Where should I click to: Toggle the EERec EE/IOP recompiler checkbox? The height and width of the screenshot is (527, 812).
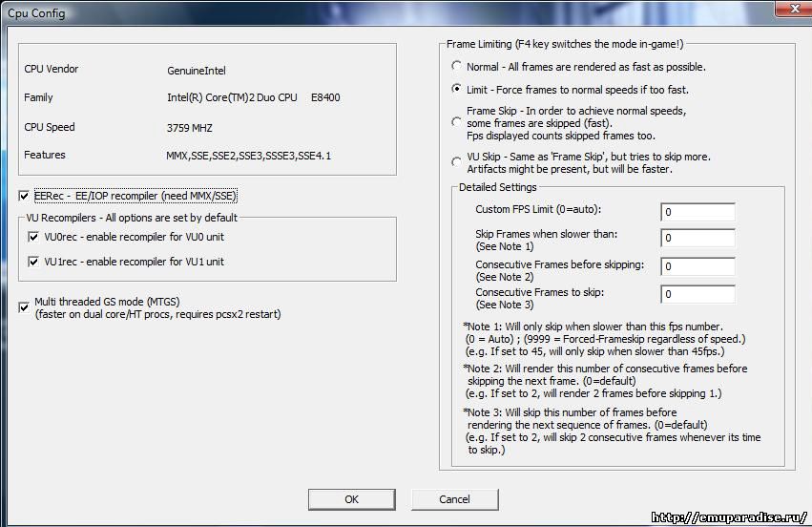[x=24, y=196]
